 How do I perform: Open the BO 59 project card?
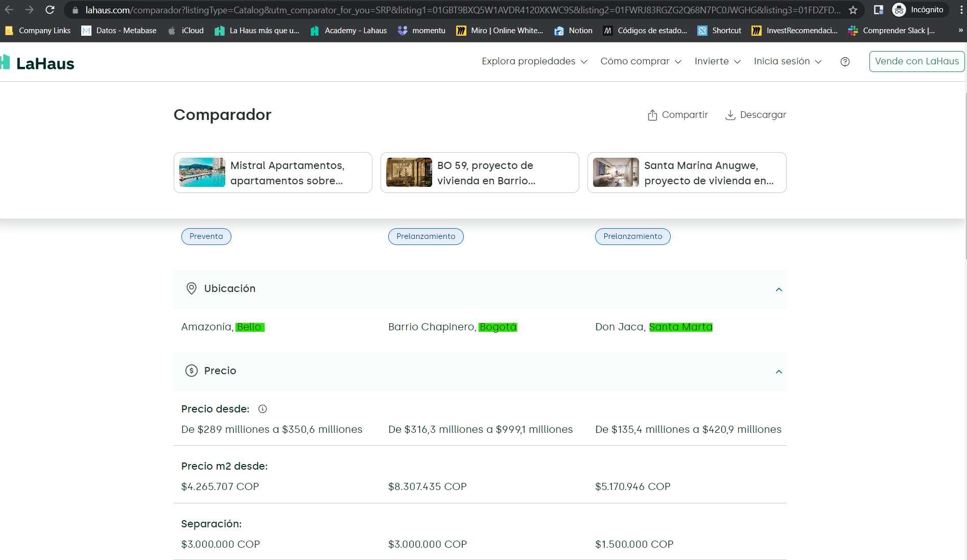point(479,173)
